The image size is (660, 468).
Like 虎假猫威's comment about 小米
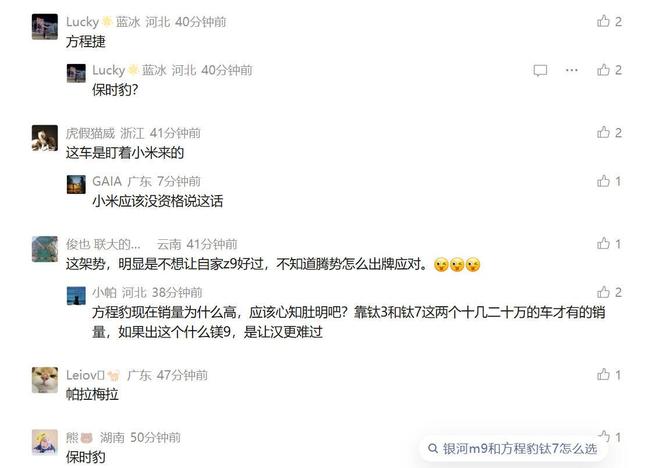(x=603, y=132)
